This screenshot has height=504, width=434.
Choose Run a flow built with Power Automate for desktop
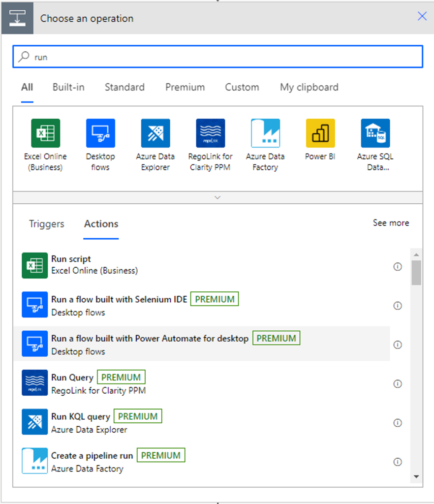pyautogui.click(x=202, y=344)
